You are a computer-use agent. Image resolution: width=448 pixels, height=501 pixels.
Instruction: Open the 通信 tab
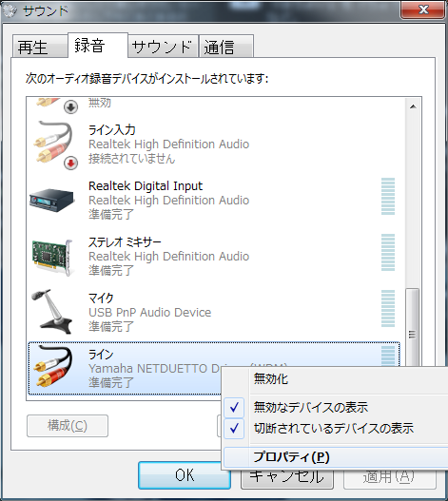(x=226, y=47)
